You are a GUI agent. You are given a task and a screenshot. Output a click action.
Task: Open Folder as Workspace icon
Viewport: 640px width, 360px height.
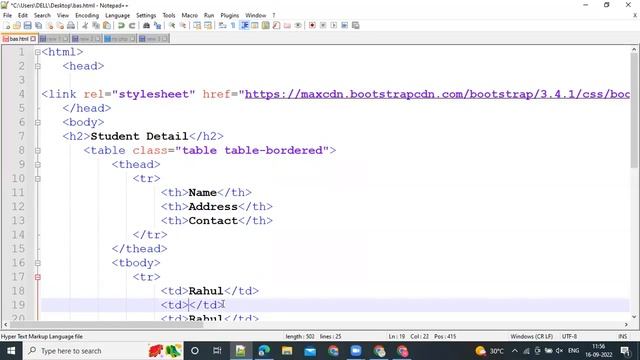(287, 25)
